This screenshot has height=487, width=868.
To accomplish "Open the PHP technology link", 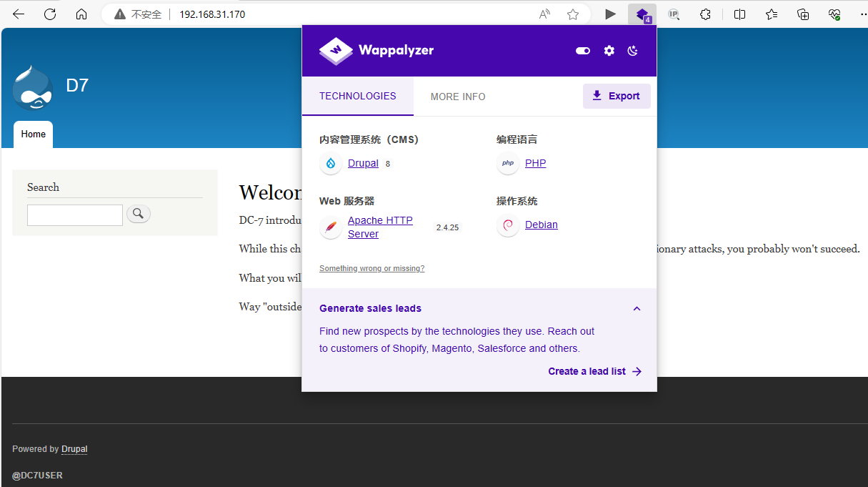I will [535, 163].
